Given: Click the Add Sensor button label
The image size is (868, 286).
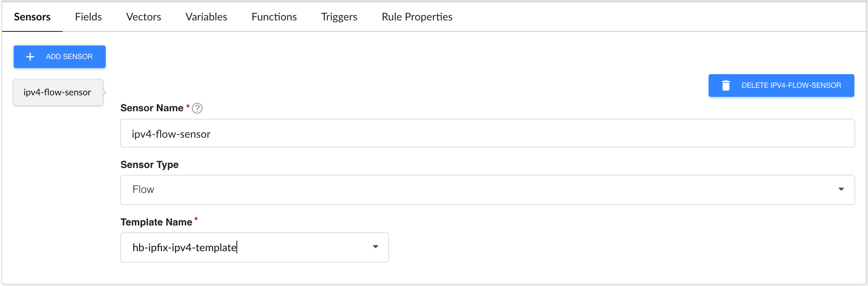Looking at the screenshot, I should pos(69,57).
